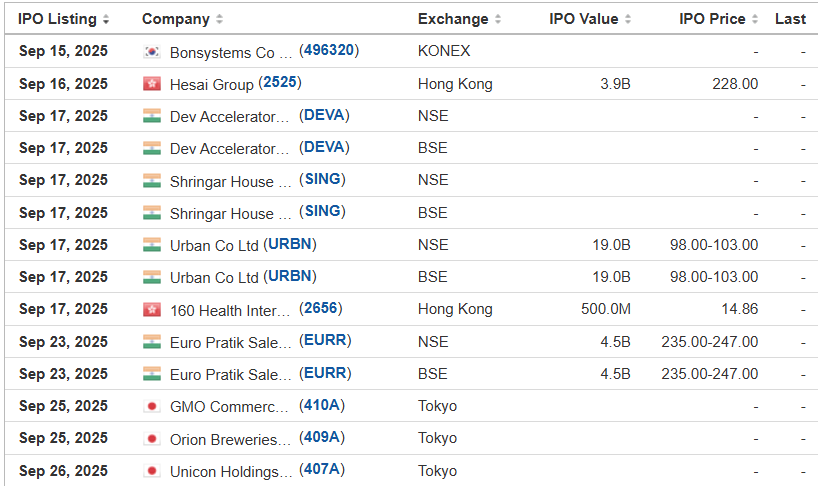Click the 500.0M IPO value cell
The width and height of the screenshot is (818, 487).
(x=606, y=309)
